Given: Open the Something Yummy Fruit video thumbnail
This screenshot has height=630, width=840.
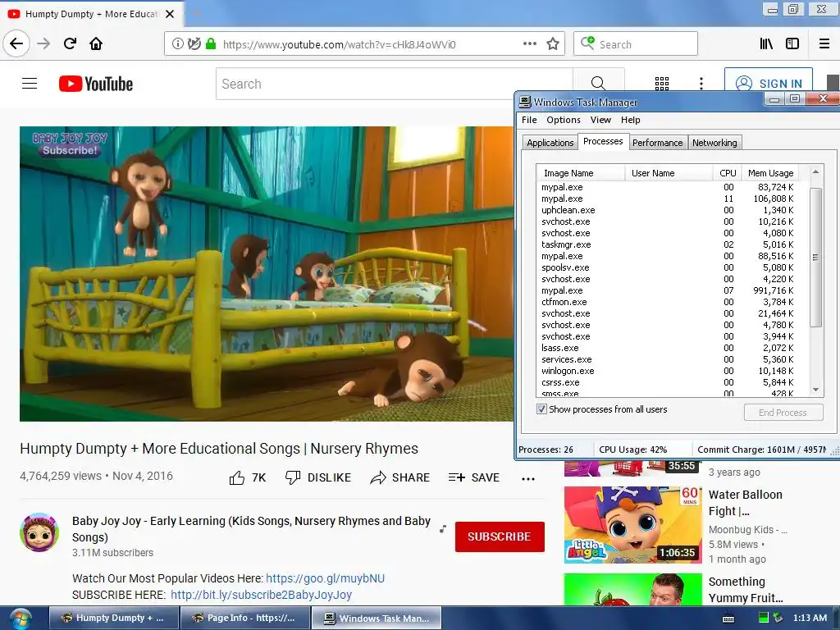Looking at the screenshot, I should [632, 589].
